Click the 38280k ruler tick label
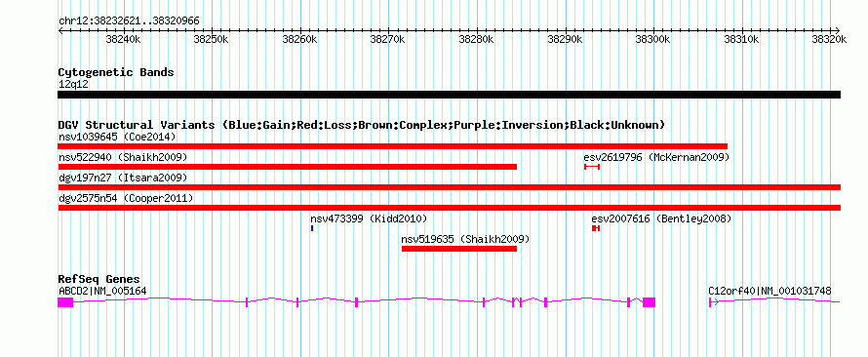The image size is (868, 357). click(x=477, y=40)
